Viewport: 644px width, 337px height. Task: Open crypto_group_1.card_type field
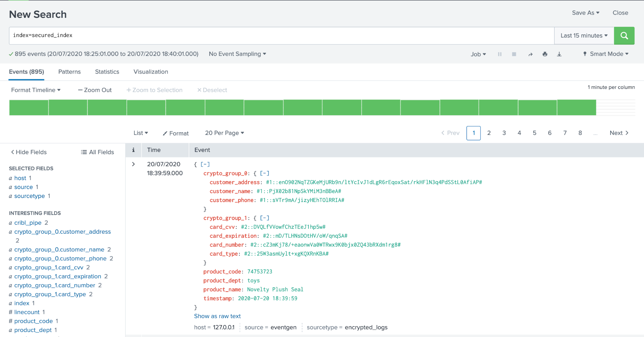point(50,294)
